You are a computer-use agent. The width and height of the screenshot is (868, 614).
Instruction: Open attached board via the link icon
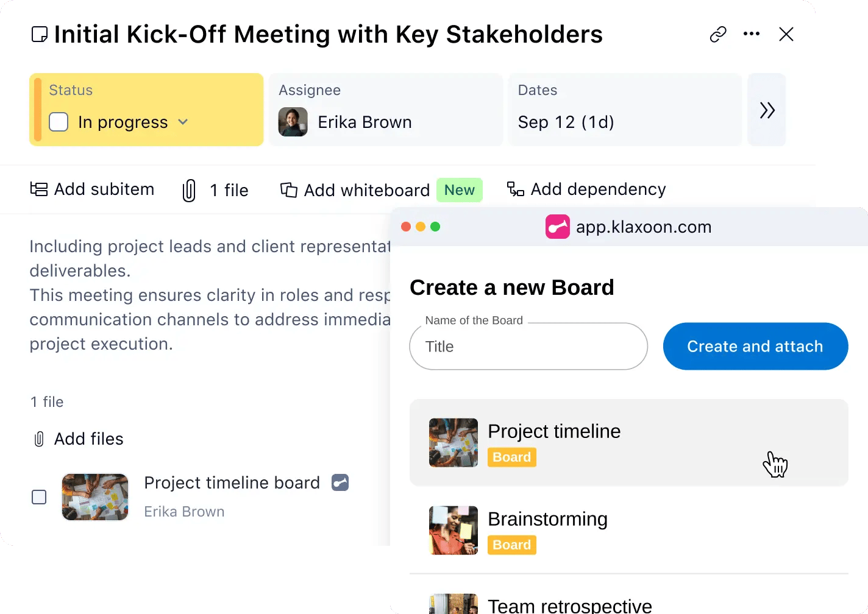(340, 482)
